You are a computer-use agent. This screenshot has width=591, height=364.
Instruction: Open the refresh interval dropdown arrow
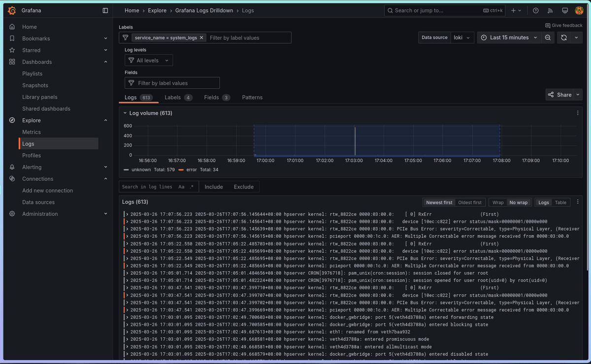click(577, 37)
